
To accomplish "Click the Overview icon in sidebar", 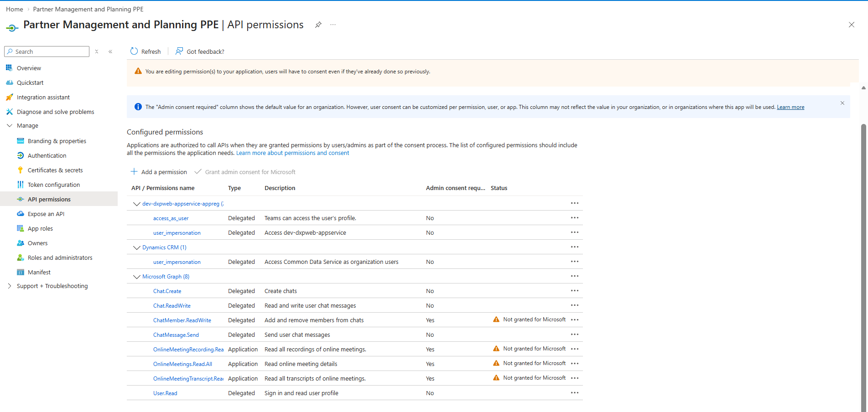I will (x=9, y=68).
